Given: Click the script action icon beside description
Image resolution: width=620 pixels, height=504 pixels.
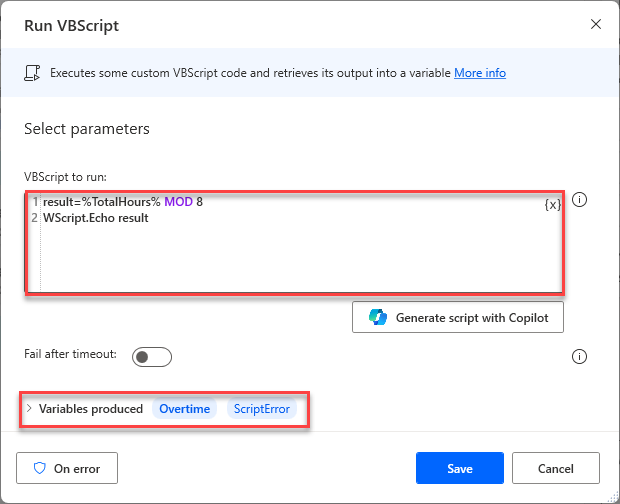Looking at the screenshot, I should (32, 73).
